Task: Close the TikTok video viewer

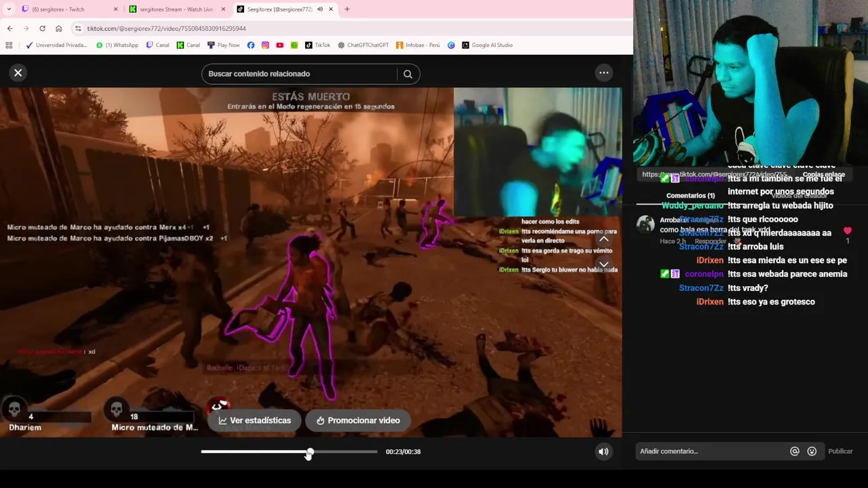Action: click(18, 73)
